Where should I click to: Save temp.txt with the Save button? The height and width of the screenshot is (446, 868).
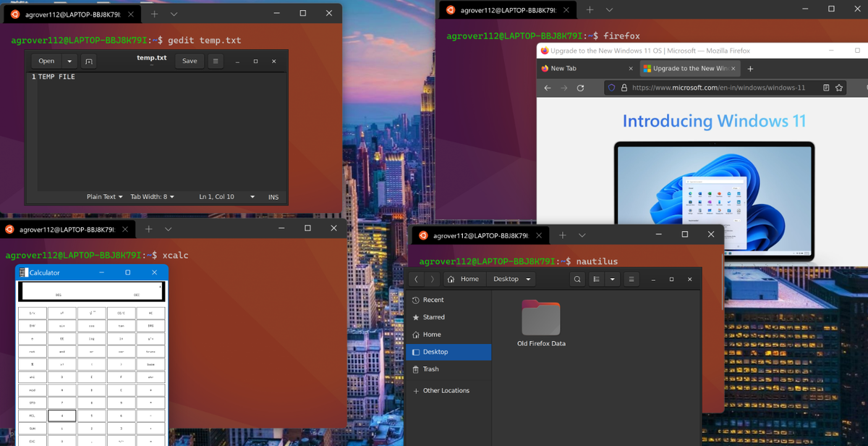tap(190, 62)
